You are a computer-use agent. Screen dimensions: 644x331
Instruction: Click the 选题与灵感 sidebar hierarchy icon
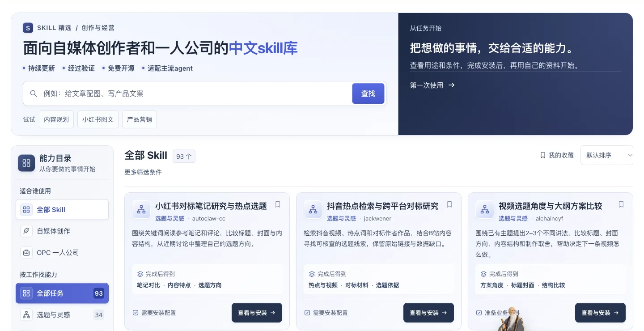(x=26, y=315)
